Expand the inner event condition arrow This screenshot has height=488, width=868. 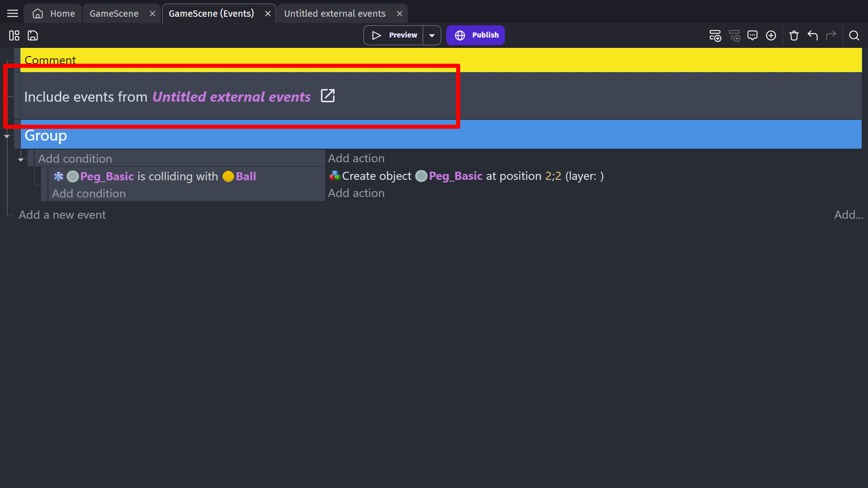point(21,159)
